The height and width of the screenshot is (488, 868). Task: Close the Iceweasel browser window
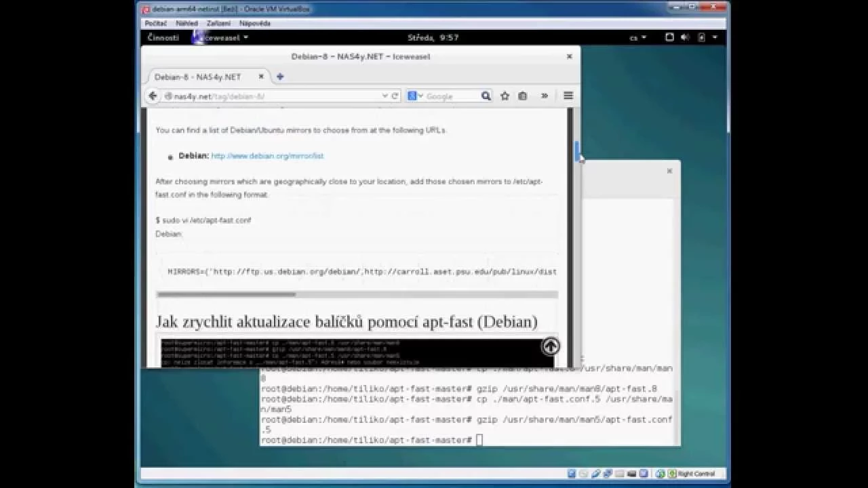tap(570, 56)
